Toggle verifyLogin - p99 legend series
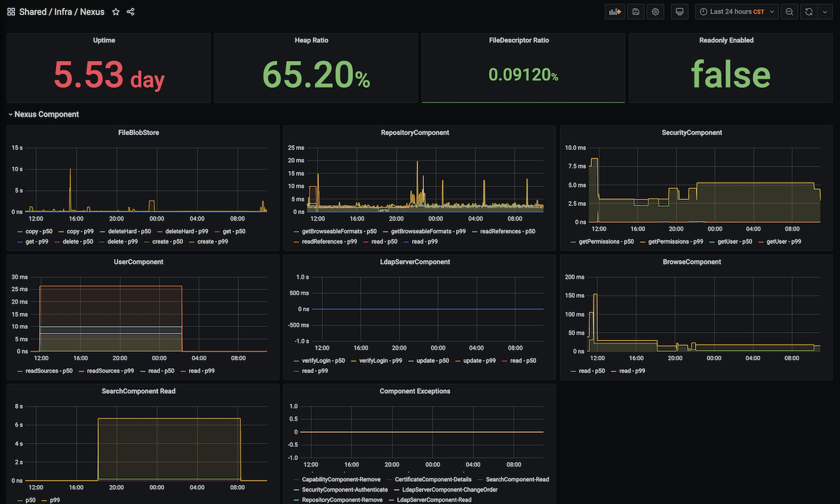The height and width of the screenshot is (504, 840). (381, 361)
